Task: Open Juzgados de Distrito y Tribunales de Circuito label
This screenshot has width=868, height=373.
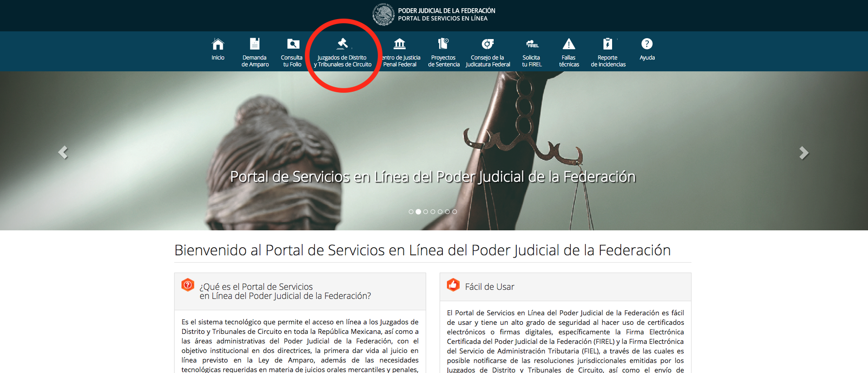Action: click(343, 61)
